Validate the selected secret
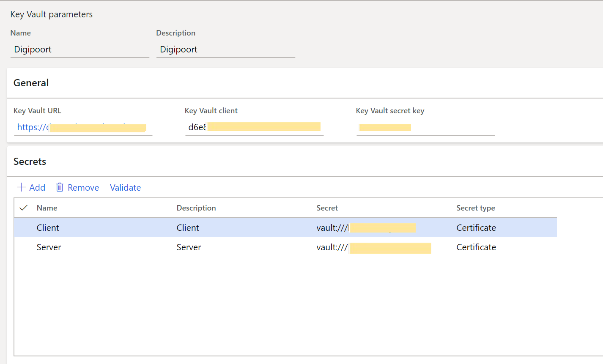Viewport: 603px width, 364px height. coord(125,188)
